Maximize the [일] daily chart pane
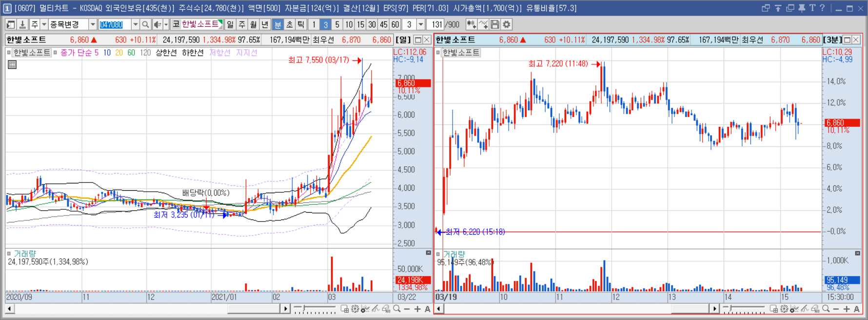Screen dimensions: 868x320 pos(418,40)
